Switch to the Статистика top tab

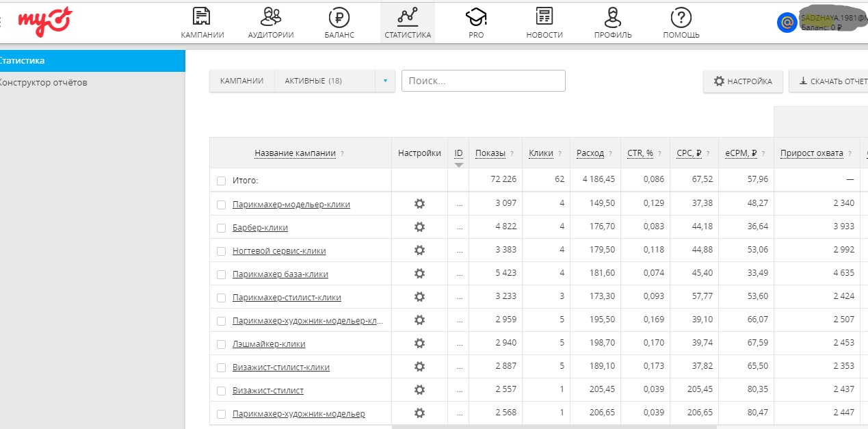click(x=408, y=23)
